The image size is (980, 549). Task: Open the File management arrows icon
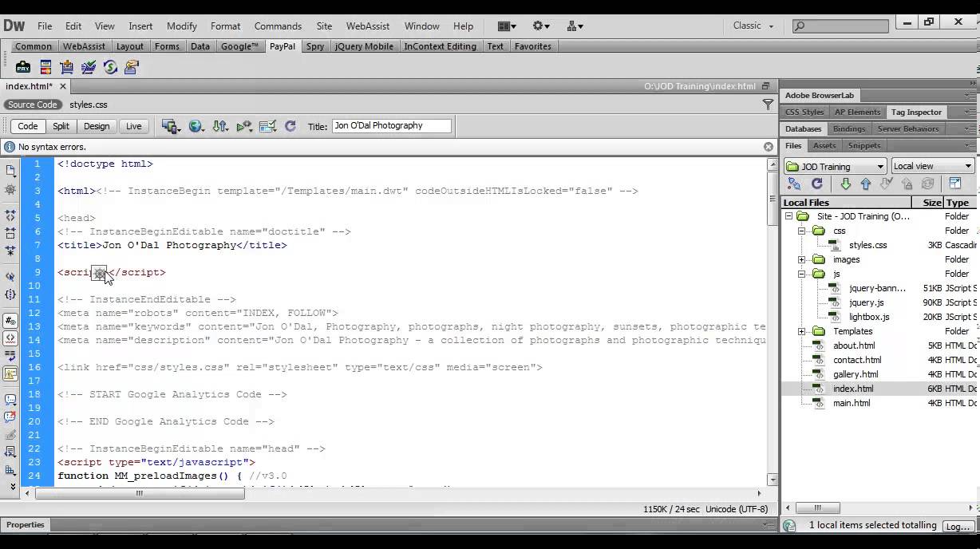point(220,126)
